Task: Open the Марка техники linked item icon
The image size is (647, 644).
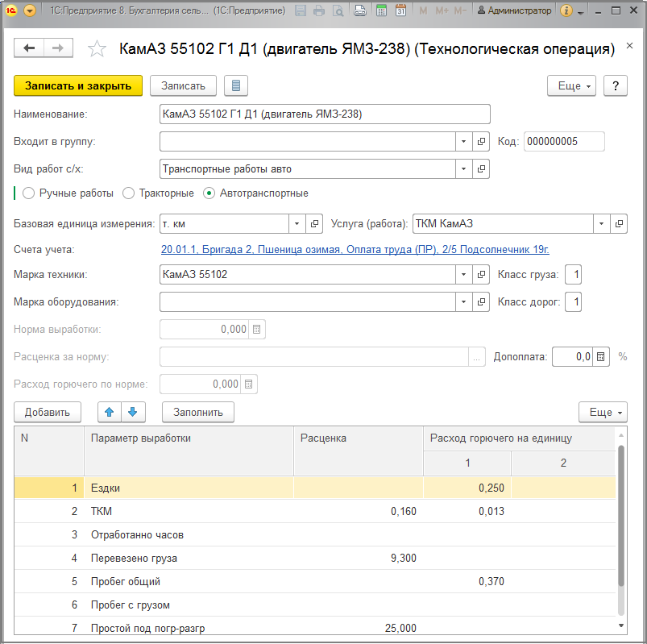Action: (x=481, y=275)
